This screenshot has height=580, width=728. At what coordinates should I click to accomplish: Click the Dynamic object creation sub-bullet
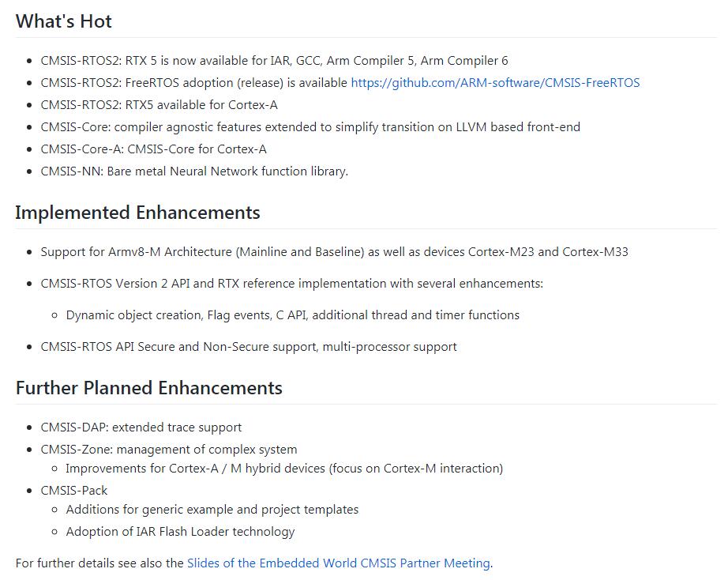click(292, 315)
